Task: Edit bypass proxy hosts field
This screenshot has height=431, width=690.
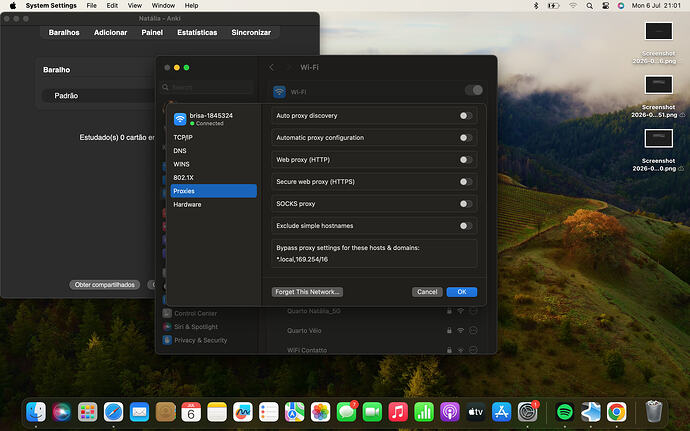Action: point(374,254)
